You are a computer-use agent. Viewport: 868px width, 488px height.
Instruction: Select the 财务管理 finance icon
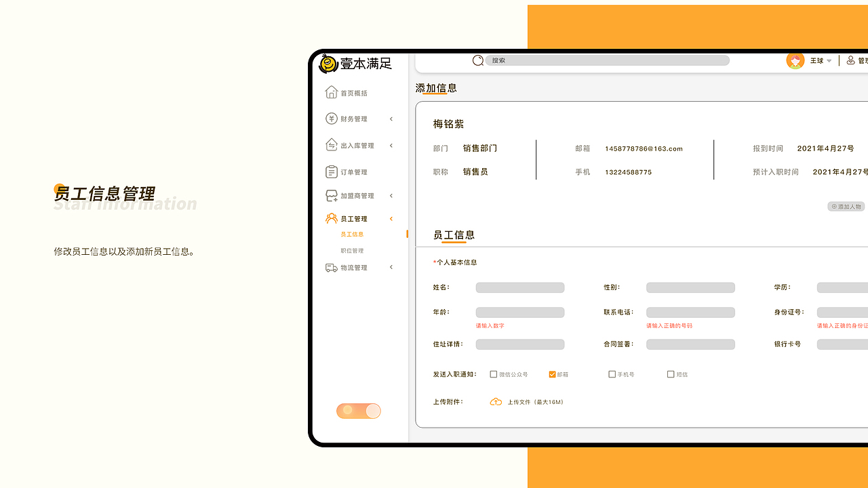(x=332, y=118)
